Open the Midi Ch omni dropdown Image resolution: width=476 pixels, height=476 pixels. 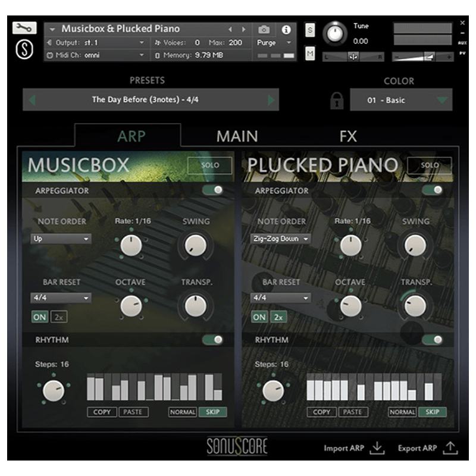pos(96,55)
